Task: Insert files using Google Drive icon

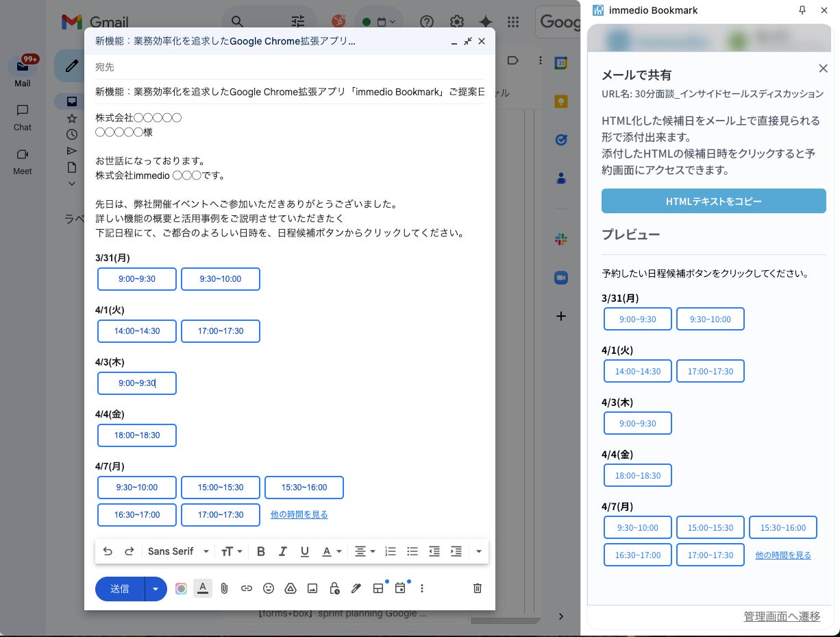Action: click(x=291, y=588)
